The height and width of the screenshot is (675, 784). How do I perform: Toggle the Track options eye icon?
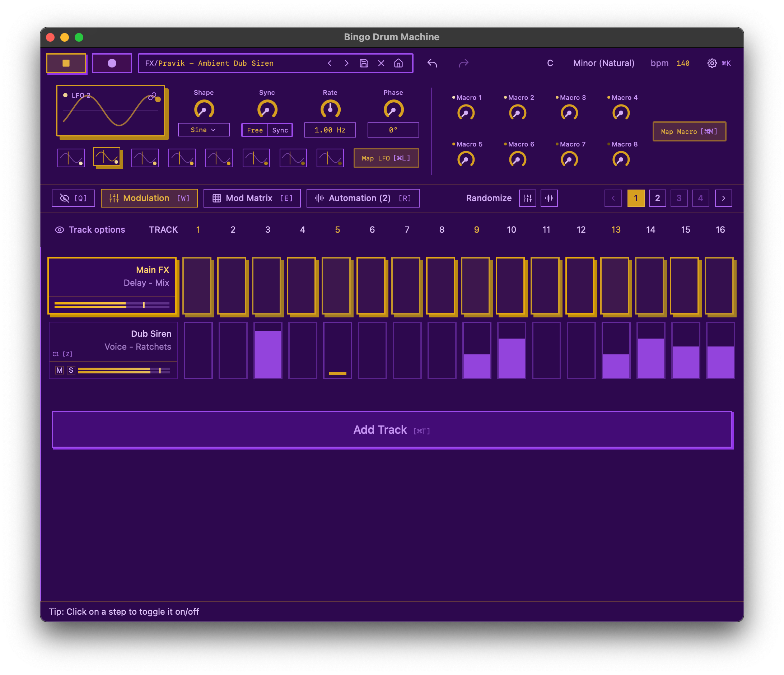(59, 230)
